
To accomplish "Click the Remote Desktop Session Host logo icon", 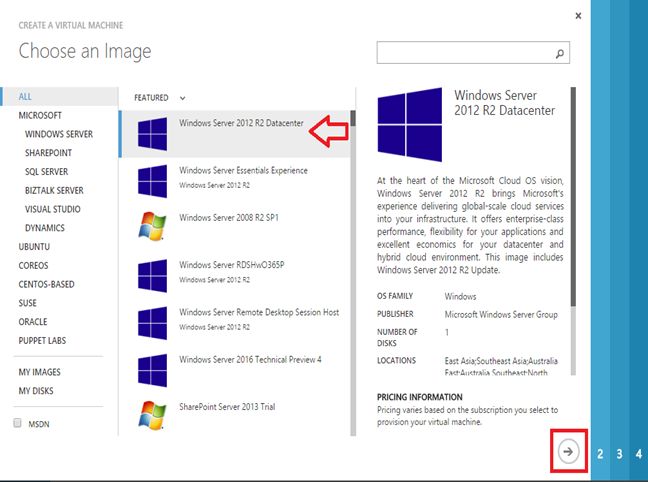I will click(152, 323).
